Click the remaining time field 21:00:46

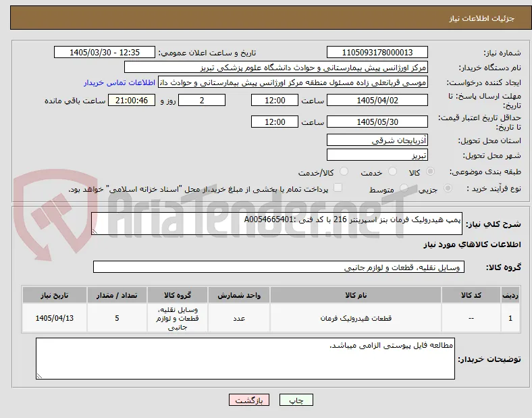pos(132,100)
